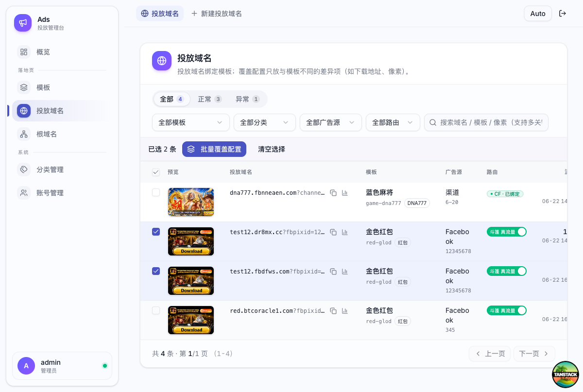Go to previous page with 上一页

(490, 354)
